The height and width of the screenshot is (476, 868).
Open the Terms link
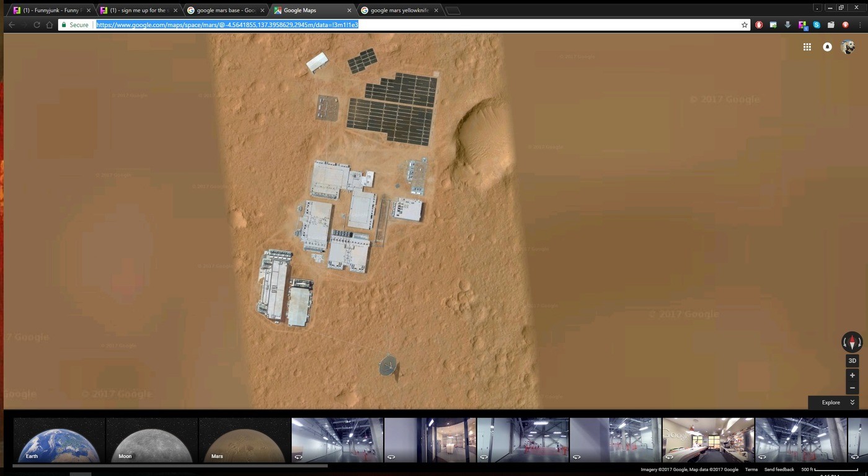751,470
